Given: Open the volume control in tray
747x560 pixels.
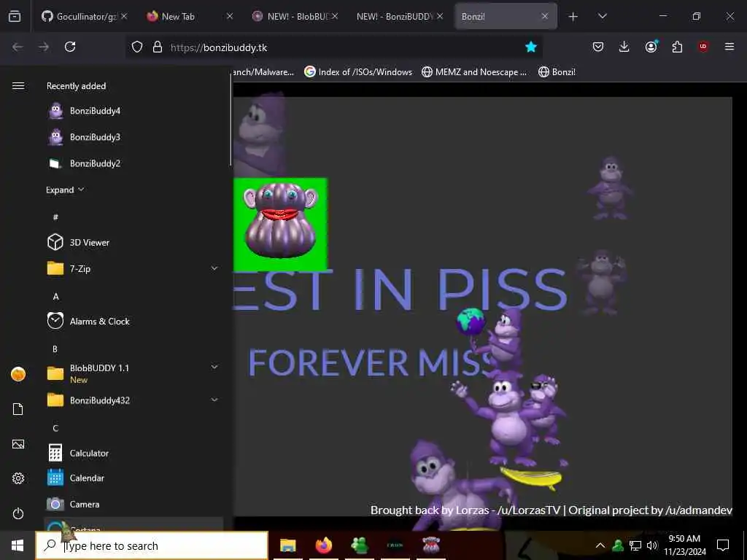Looking at the screenshot, I should pos(651,545).
